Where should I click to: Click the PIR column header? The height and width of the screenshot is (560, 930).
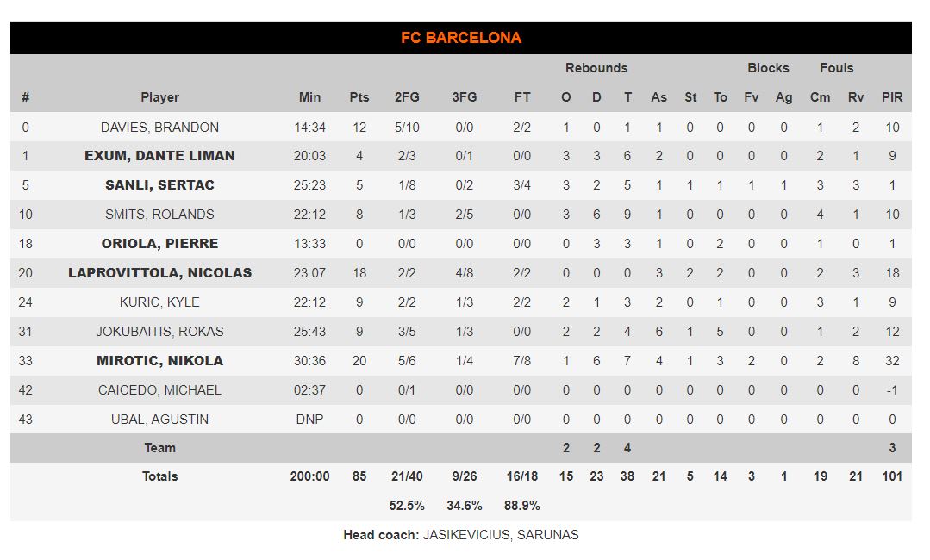click(x=892, y=97)
